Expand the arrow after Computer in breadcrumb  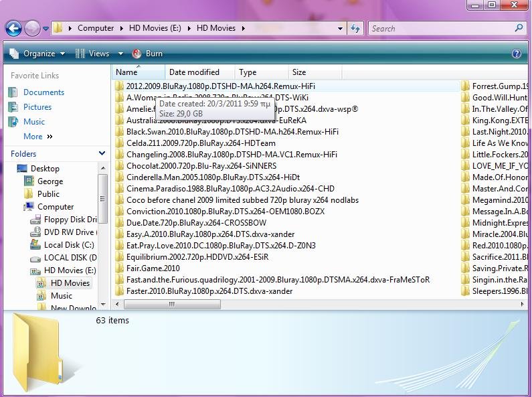122,28
